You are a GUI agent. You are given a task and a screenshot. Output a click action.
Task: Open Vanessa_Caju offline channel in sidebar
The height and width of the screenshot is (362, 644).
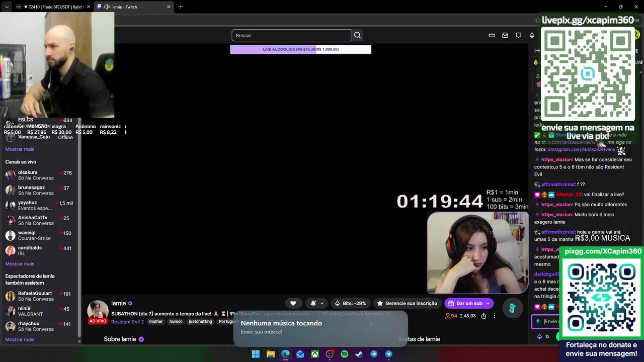pos(39,137)
